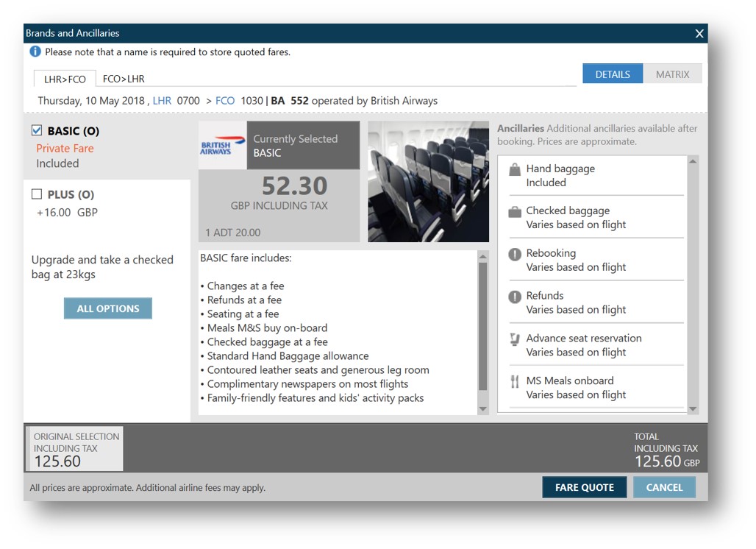Click the British Airways logo
The image size is (756, 549).
pyautogui.click(x=222, y=145)
